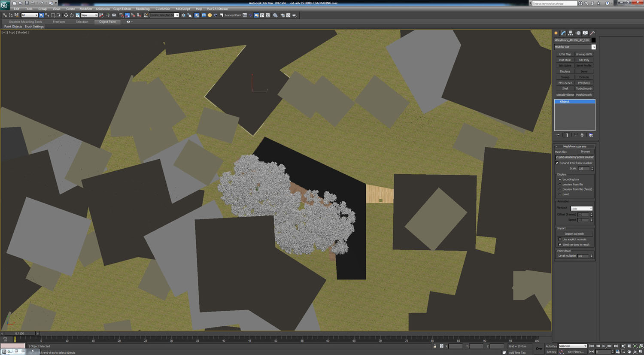Click the Import as mesh button

[574, 234]
